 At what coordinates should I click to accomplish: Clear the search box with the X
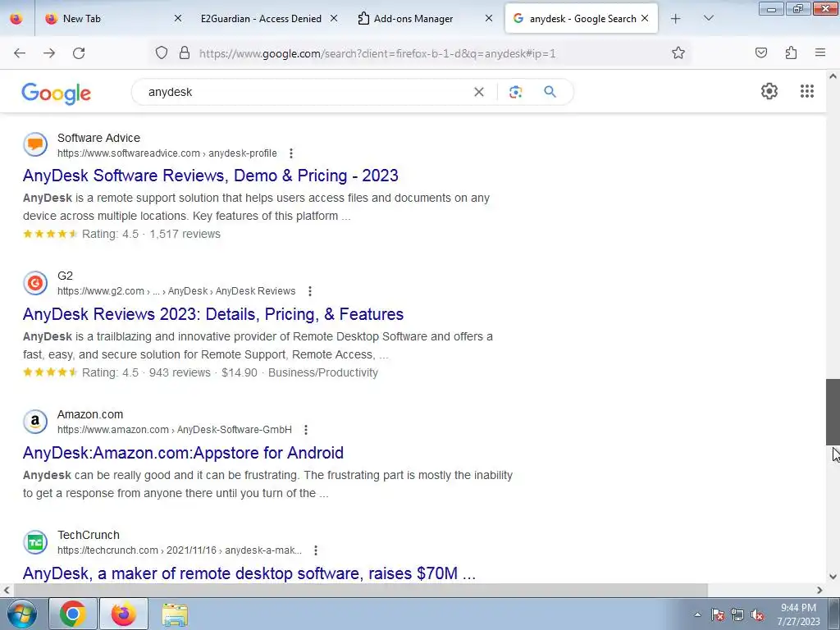(479, 92)
